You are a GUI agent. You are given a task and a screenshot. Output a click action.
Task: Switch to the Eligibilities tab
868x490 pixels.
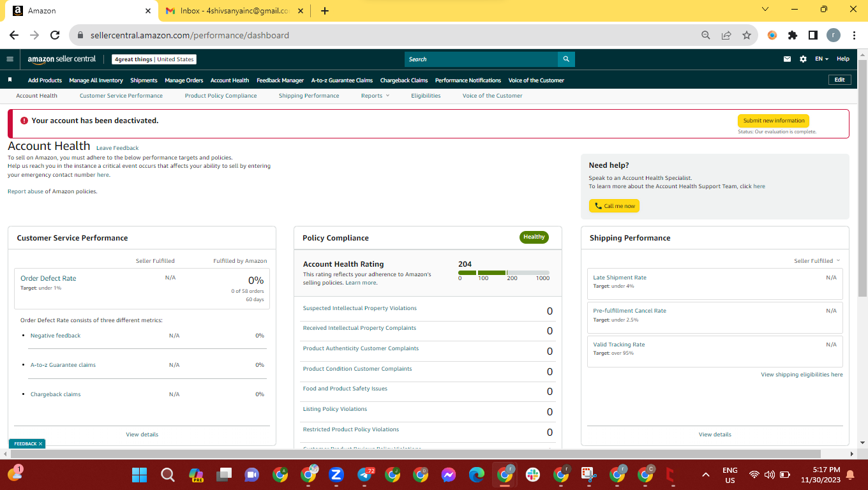[x=426, y=96]
